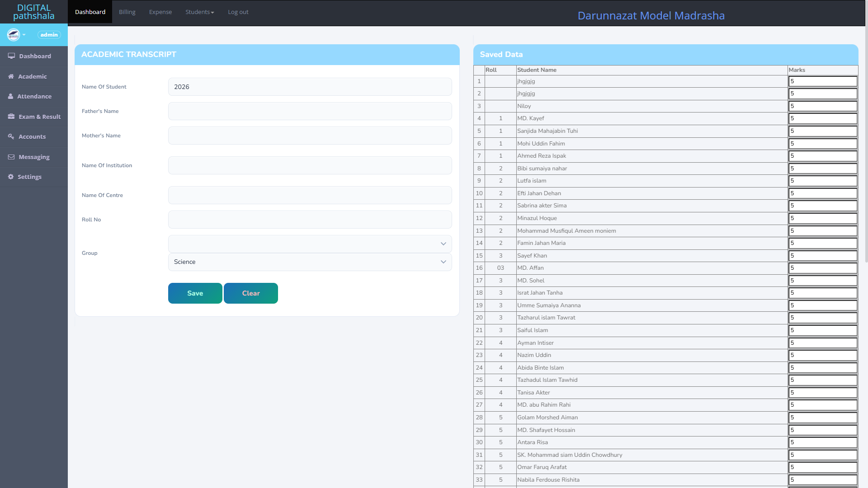Click the Roll No input field
The image size is (868, 488).
point(310,220)
